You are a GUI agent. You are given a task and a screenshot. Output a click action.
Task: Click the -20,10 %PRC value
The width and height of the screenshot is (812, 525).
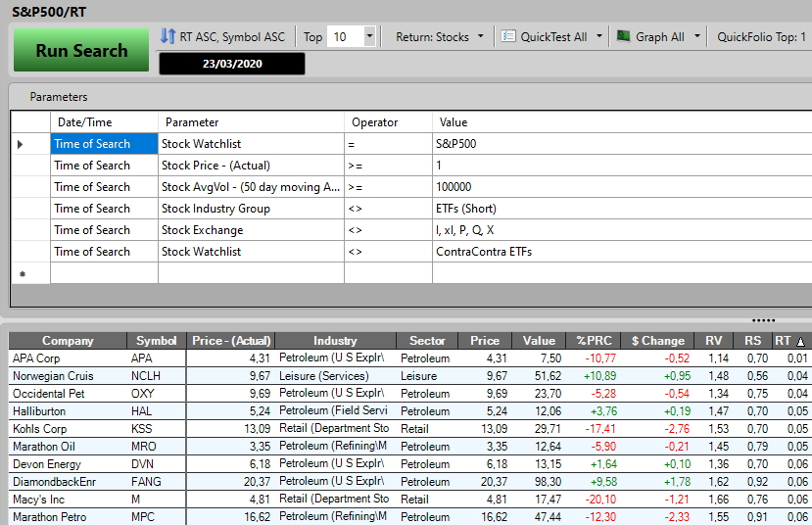tap(600, 500)
